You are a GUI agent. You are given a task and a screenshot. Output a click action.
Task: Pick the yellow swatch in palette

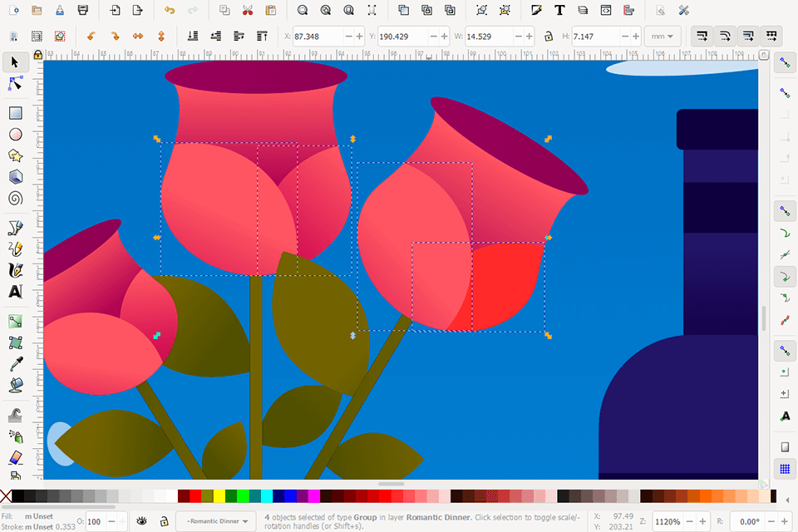(219, 496)
